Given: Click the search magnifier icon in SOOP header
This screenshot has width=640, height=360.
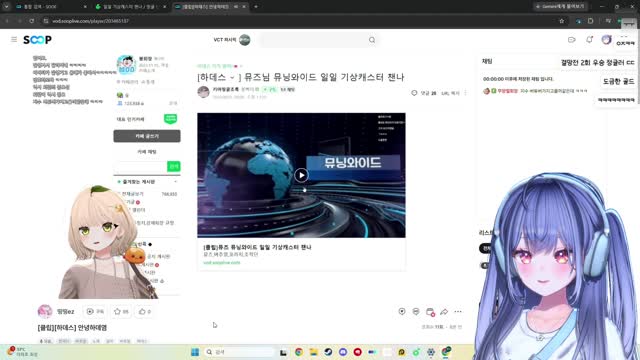Looking at the screenshot, I should [372, 40].
